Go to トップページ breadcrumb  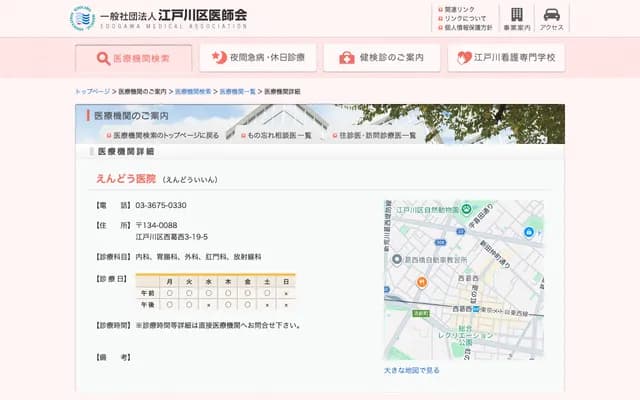pos(93,91)
